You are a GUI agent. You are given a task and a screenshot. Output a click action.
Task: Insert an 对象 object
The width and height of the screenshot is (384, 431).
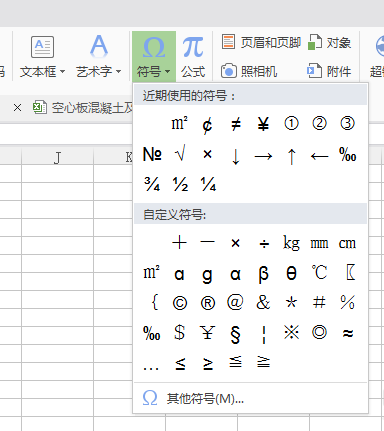[329, 43]
